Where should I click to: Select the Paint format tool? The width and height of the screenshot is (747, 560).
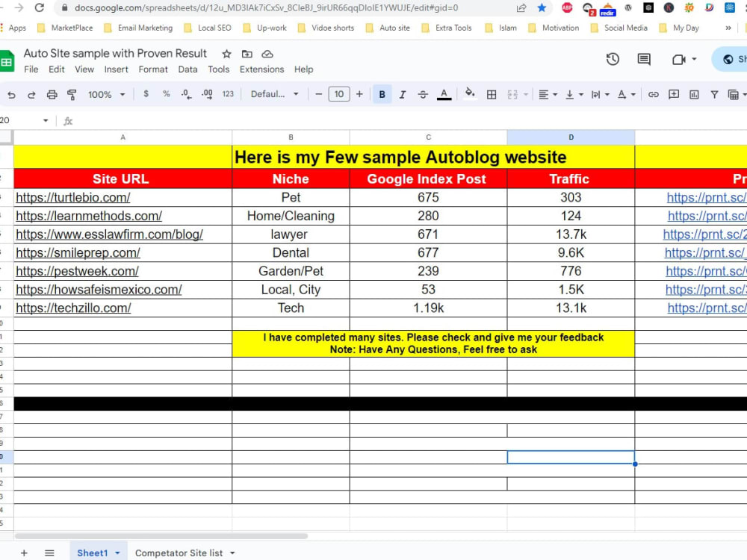point(72,95)
